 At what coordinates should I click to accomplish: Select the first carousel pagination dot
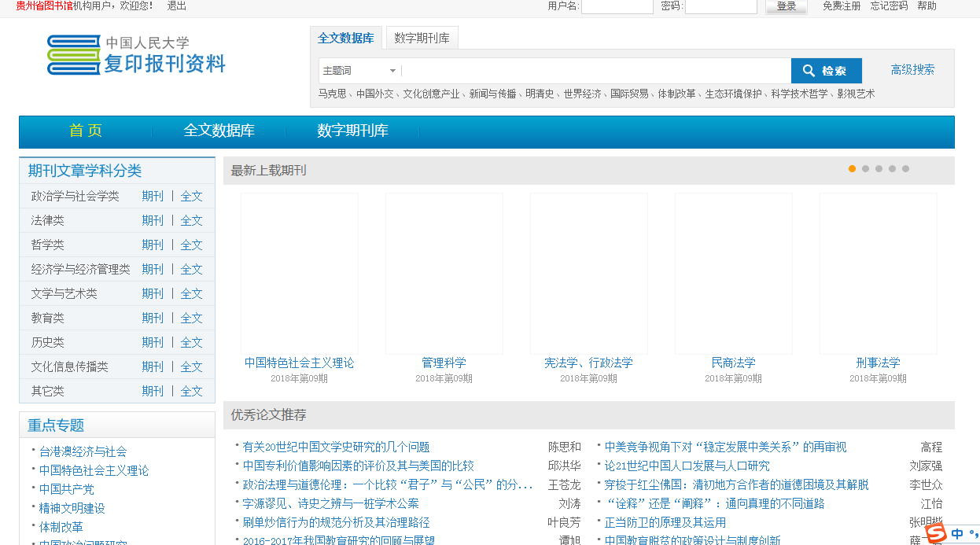click(x=852, y=168)
